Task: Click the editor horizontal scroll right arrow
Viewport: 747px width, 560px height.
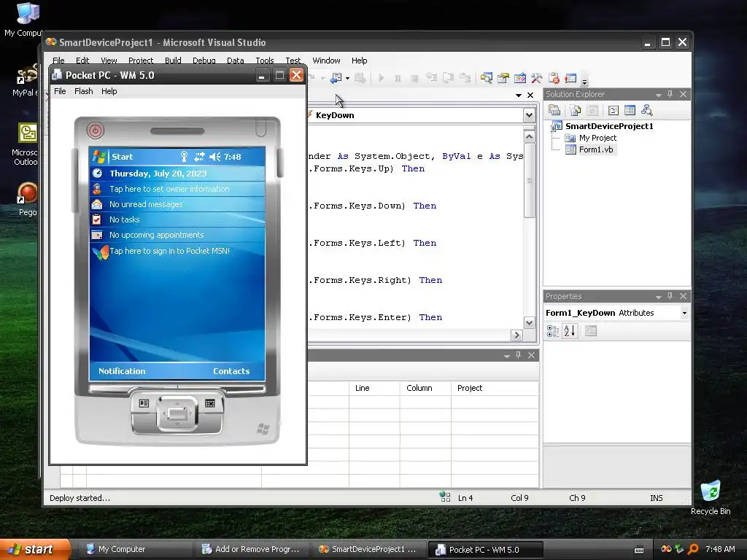Action: click(x=516, y=335)
